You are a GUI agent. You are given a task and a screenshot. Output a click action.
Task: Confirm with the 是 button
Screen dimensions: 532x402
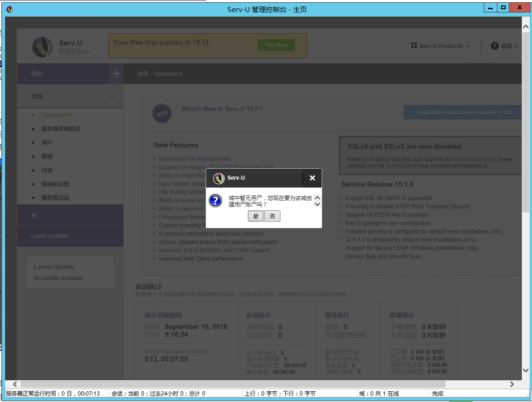256,216
